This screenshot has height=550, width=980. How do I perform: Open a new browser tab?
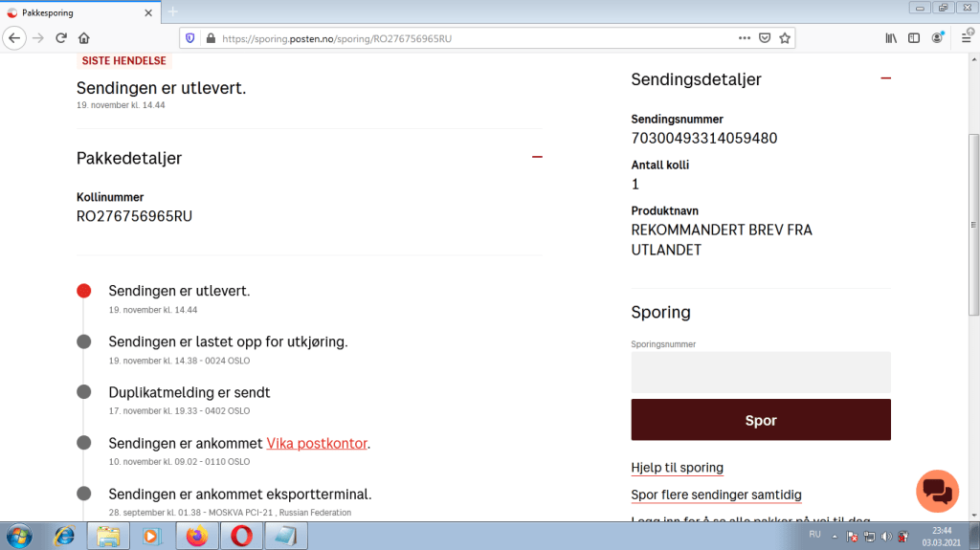[x=173, y=12]
